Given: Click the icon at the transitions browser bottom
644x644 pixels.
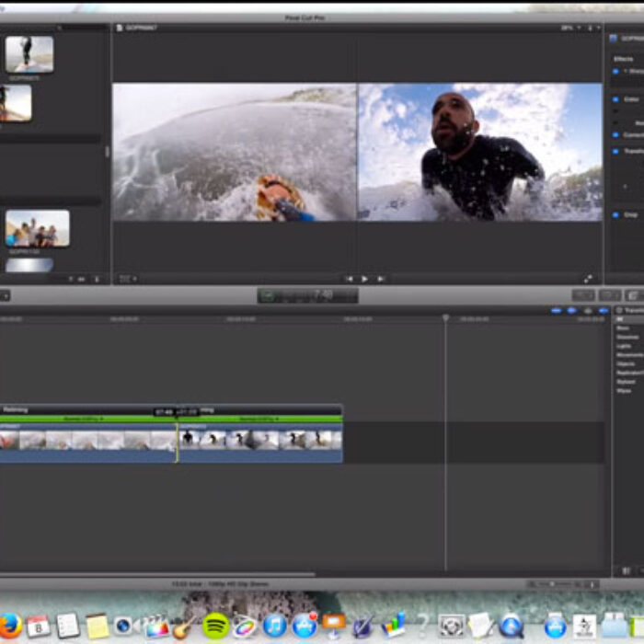Looking at the screenshot, I should (x=626, y=570).
